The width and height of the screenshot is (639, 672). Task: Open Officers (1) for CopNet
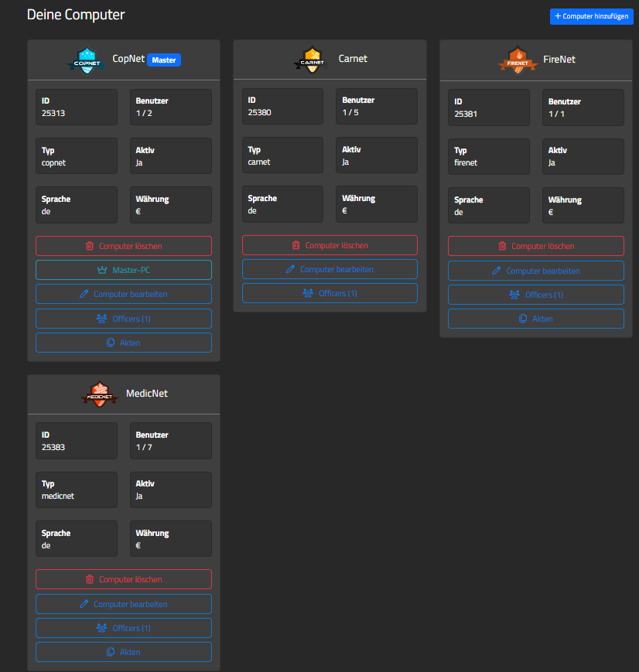[x=124, y=319]
